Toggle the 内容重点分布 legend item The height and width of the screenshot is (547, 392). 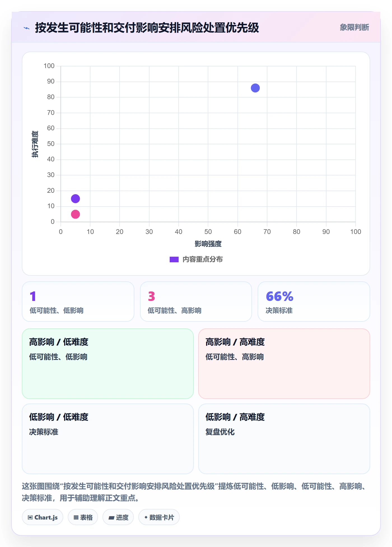tap(196, 259)
